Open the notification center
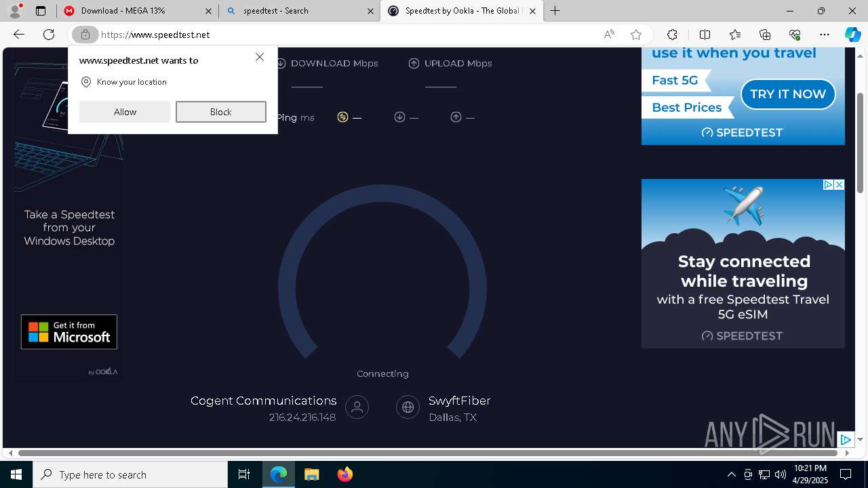This screenshot has height=488, width=868. [846, 474]
